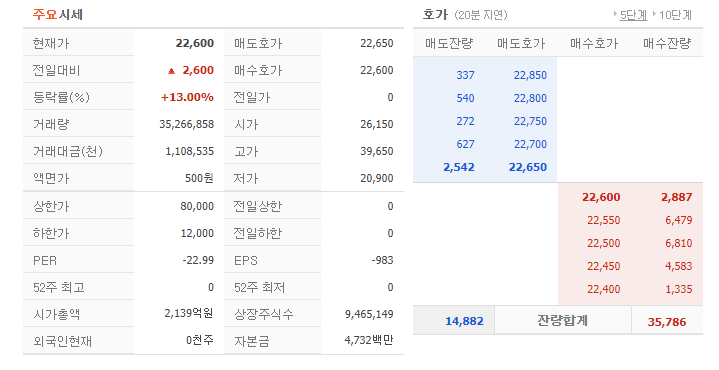The image size is (719, 370).
Task: Select the ask price 22,750
Action: 530,121
